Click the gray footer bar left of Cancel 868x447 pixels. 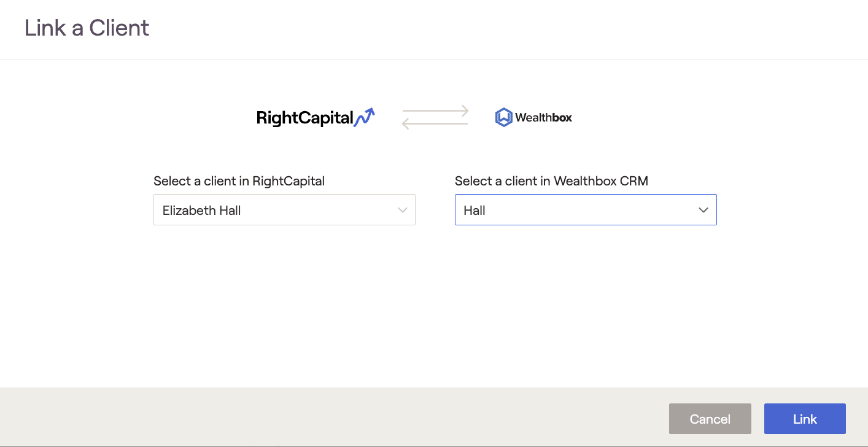(x=307, y=418)
